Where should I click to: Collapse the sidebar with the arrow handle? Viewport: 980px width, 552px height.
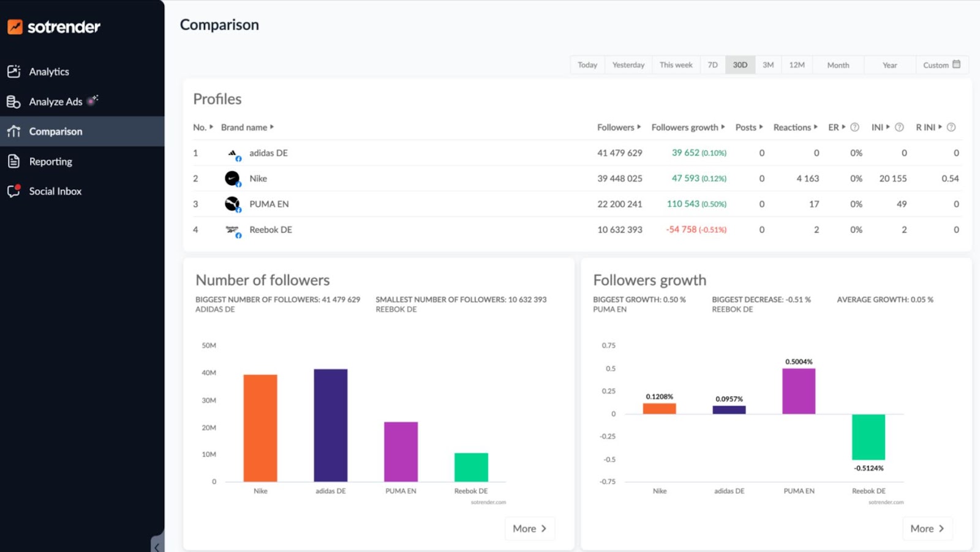[157, 546]
